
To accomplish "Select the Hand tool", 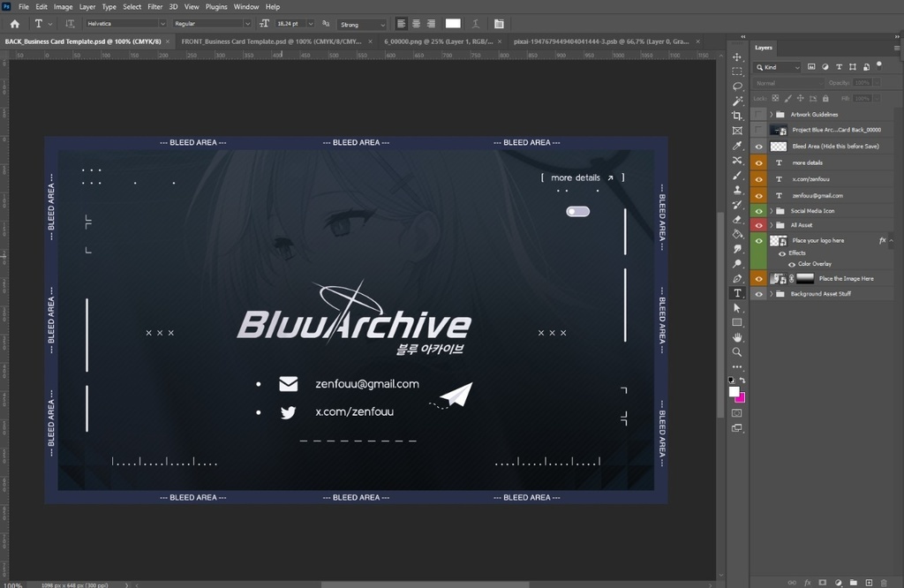I will (738, 336).
